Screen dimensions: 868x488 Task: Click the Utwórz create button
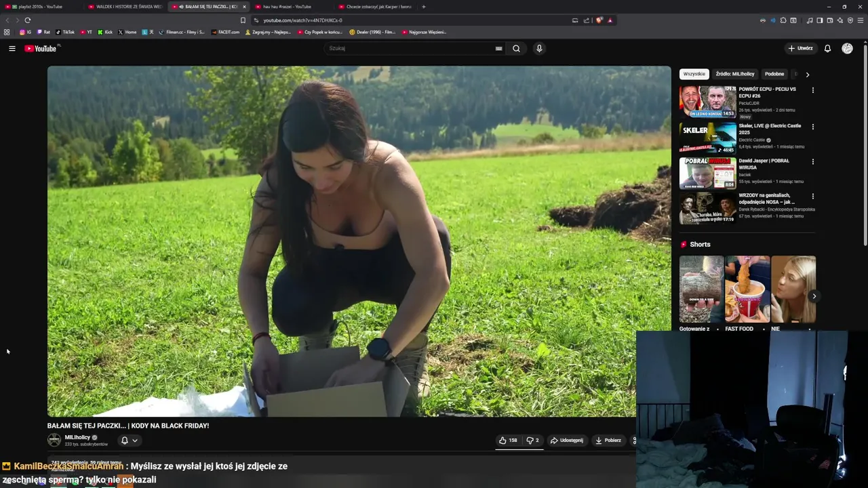tap(800, 48)
